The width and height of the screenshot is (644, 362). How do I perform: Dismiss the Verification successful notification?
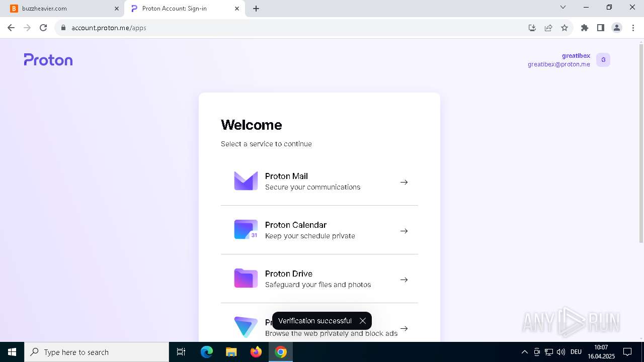[x=363, y=321]
